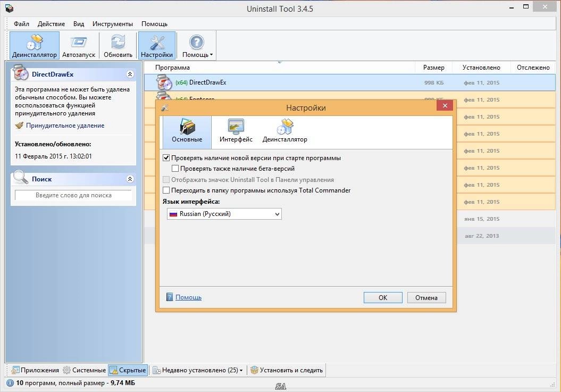Open the Помощь toolbar dropdown
The image size is (561, 392).
[197, 45]
